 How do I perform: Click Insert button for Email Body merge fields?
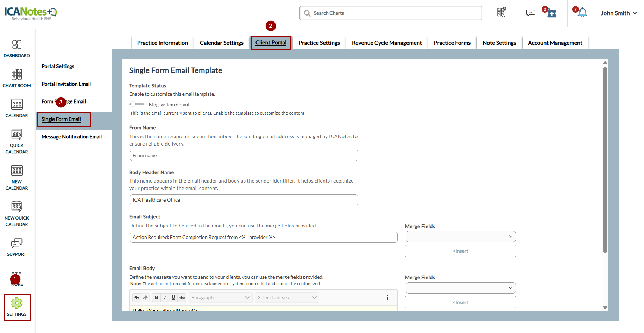click(460, 302)
